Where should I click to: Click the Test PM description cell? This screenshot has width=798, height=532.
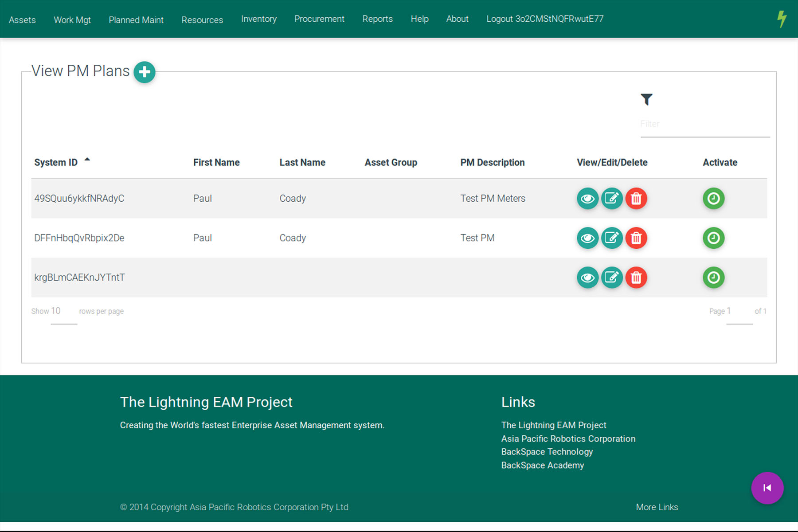477,238
